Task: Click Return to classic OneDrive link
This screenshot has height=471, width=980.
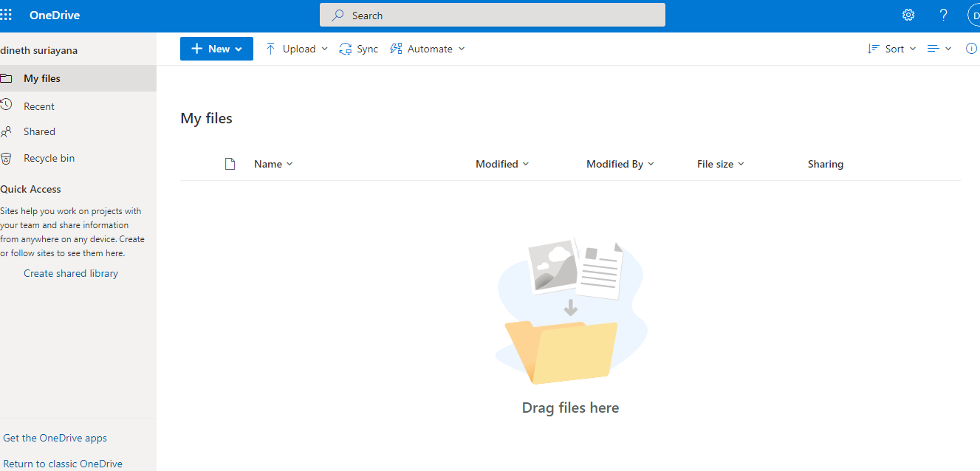Action: click(x=63, y=464)
